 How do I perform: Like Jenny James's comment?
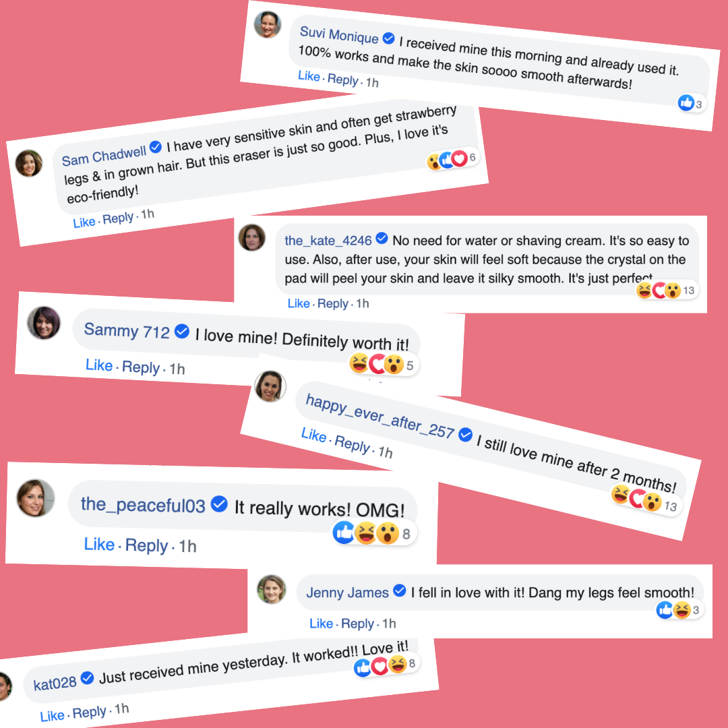pos(322,624)
